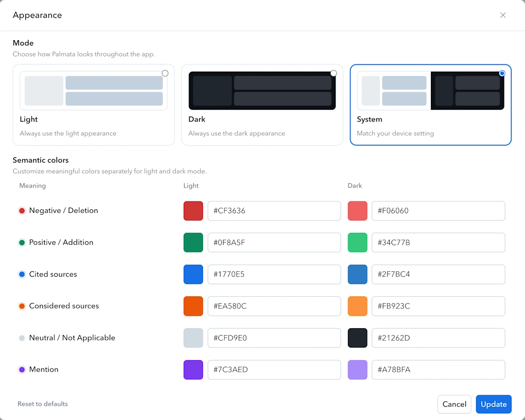The image size is (525, 420).
Task: Click the #21262D hex input field
Action: click(x=438, y=338)
